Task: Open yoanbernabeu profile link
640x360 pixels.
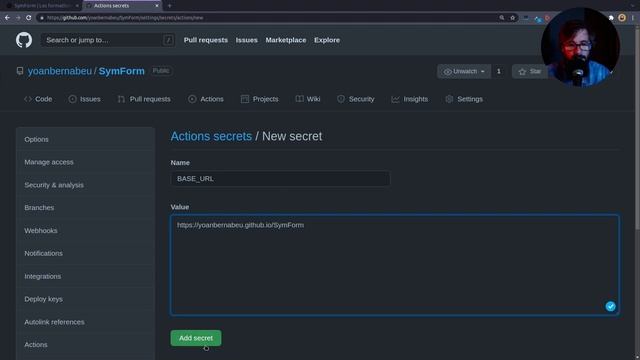Action: [60, 71]
